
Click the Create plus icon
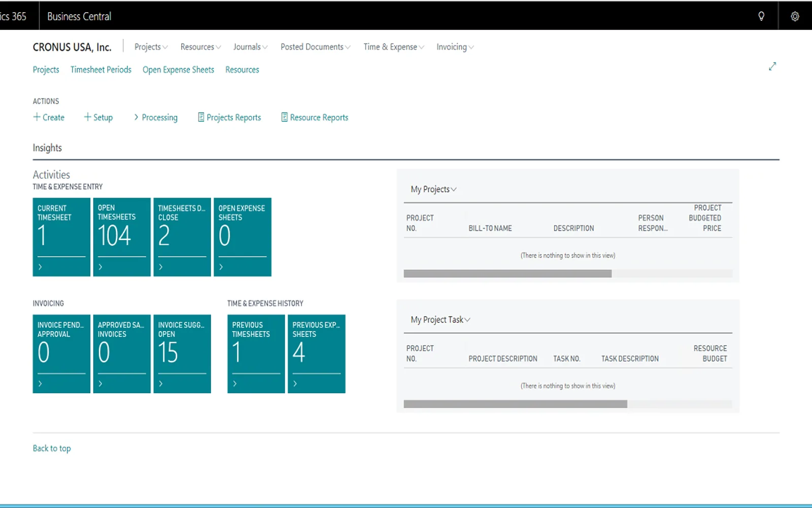coord(37,117)
